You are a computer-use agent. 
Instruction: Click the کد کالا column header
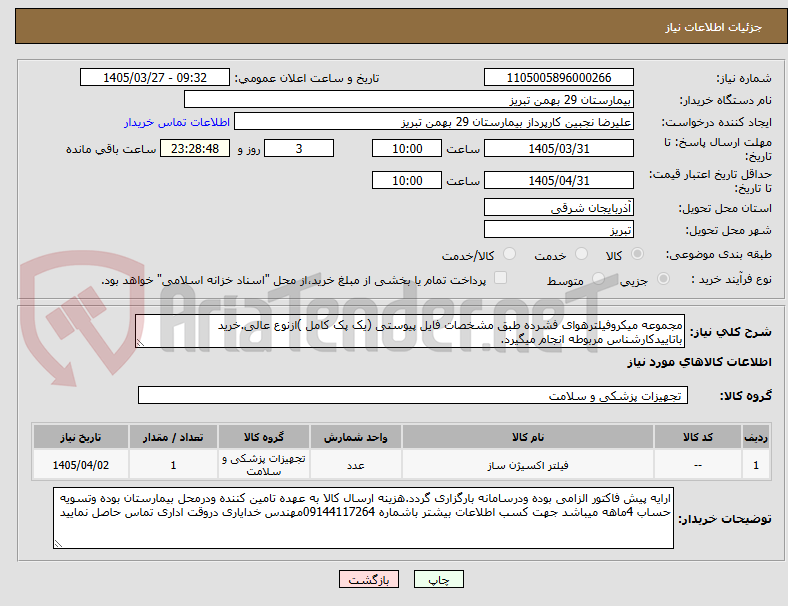698,437
